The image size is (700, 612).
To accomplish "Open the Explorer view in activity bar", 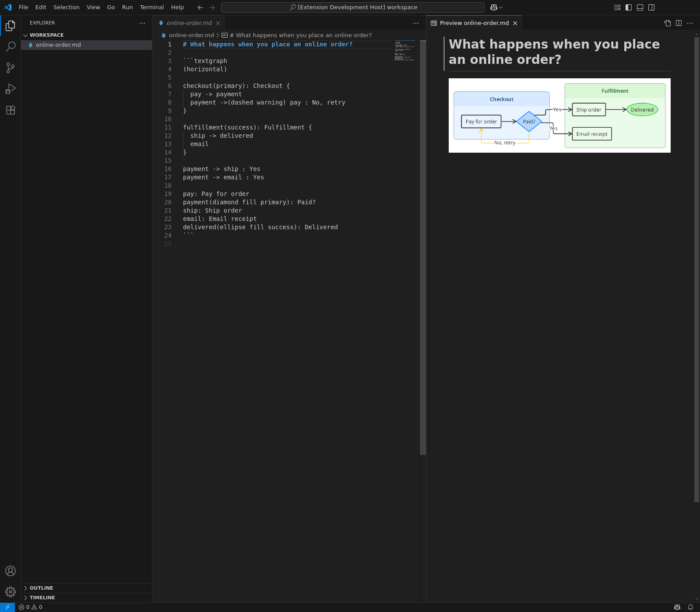I will pos(11,26).
